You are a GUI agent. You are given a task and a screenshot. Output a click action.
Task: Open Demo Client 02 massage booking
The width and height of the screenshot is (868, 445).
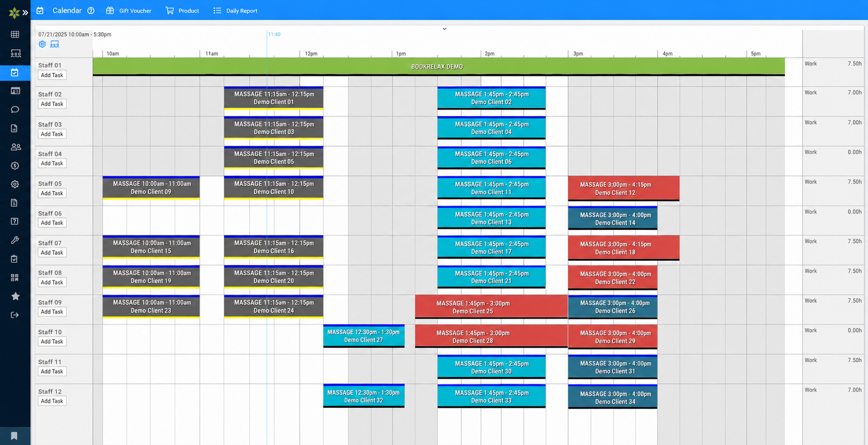(491, 98)
